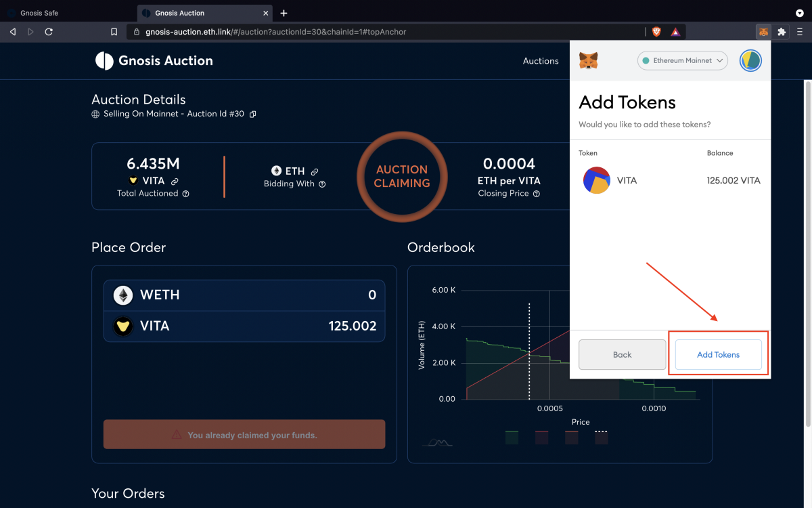Click the help icon beside Closing Price
The image size is (812, 508).
[536, 194]
